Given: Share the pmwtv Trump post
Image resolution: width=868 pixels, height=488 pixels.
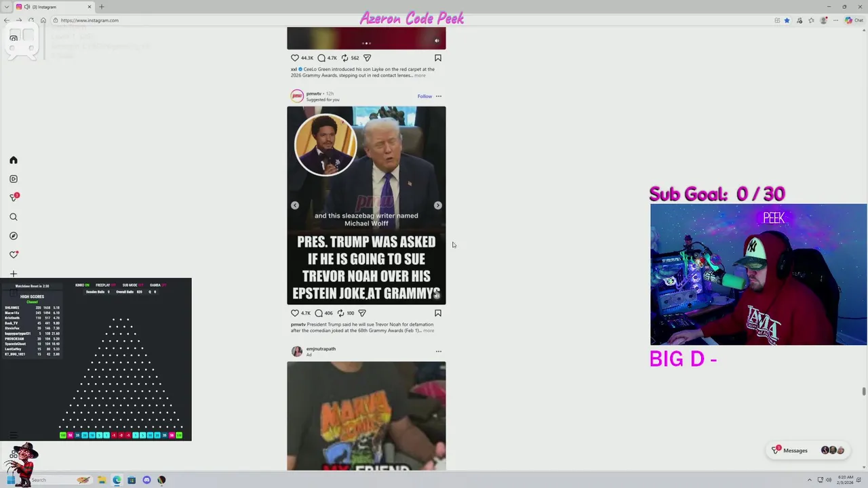Looking at the screenshot, I should (x=362, y=313).
